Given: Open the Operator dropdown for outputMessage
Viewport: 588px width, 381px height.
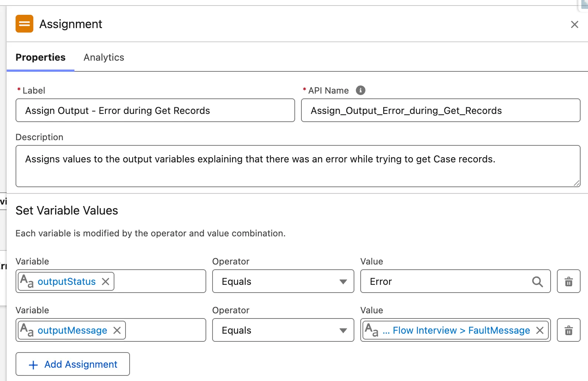Looking at the screenshot, I should click(x=283, y=330).
